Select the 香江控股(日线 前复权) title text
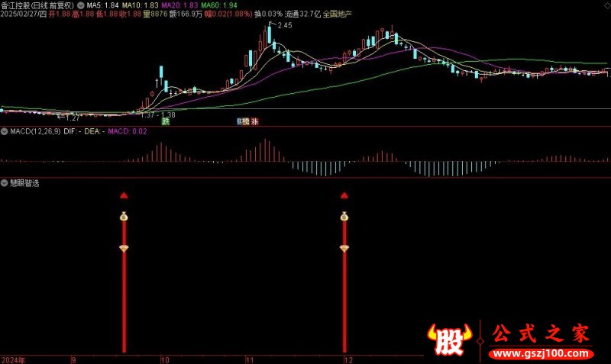This screenshot has width=611, height=364. (37, 5)
